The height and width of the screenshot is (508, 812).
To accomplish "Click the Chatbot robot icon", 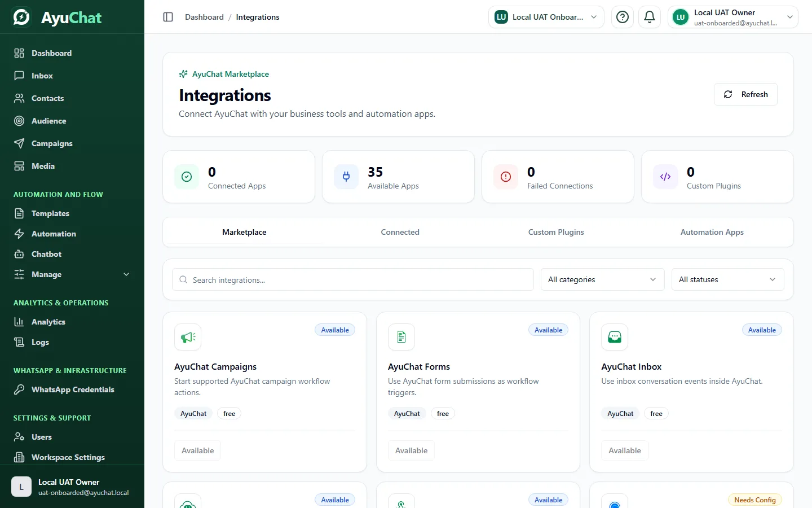I will coord(19,254).
